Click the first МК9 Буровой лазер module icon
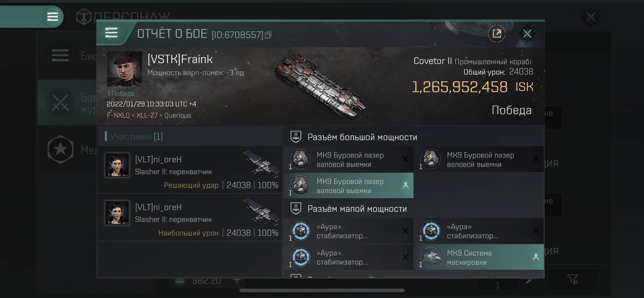The image size is (644, 298). [x=300, y=159]
